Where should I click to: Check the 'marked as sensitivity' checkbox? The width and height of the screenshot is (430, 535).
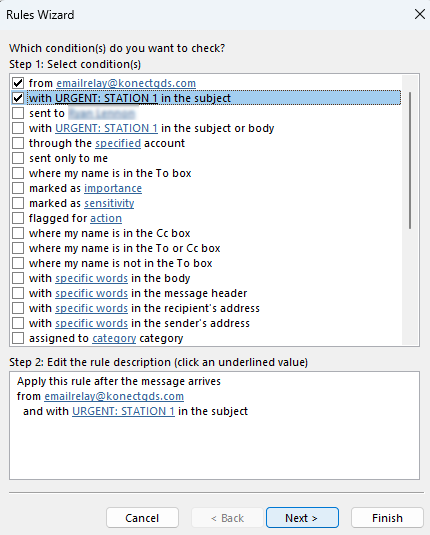click(x=18, y=203)
